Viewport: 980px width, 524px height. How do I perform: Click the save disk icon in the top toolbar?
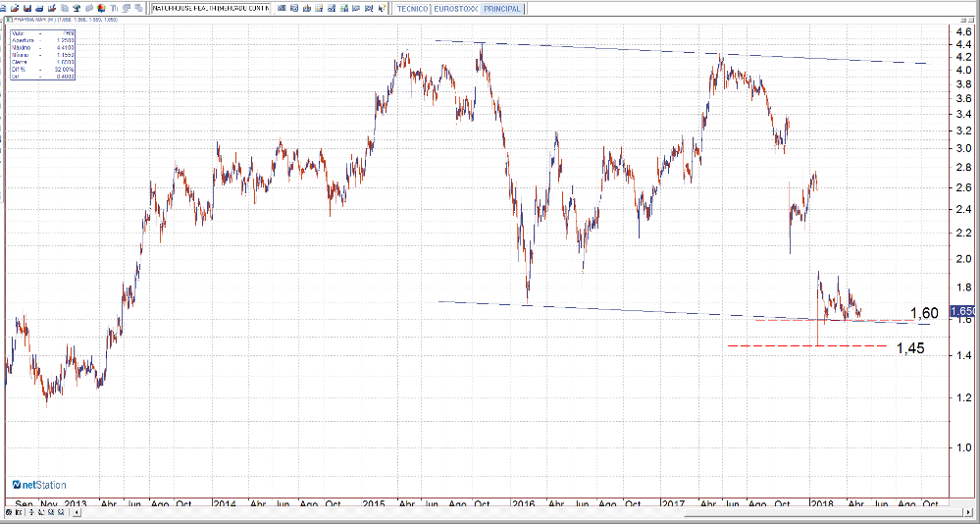26,8
